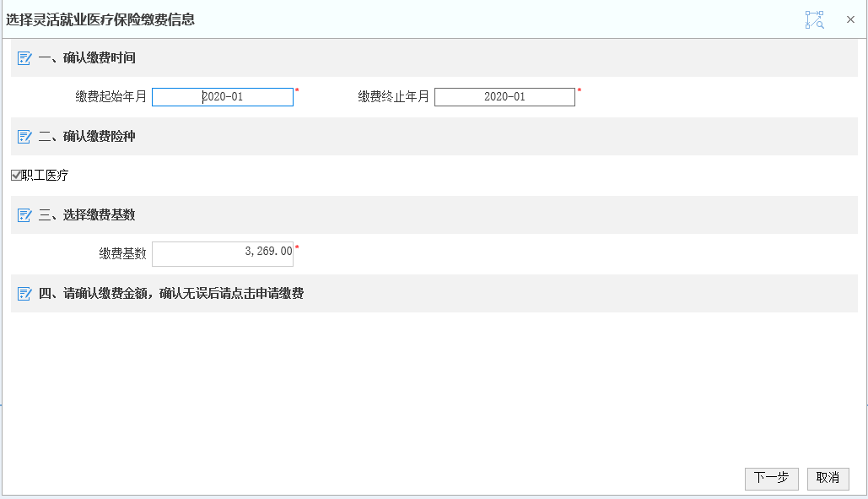Click the edit icon beside 确认缴费时间

24,58
